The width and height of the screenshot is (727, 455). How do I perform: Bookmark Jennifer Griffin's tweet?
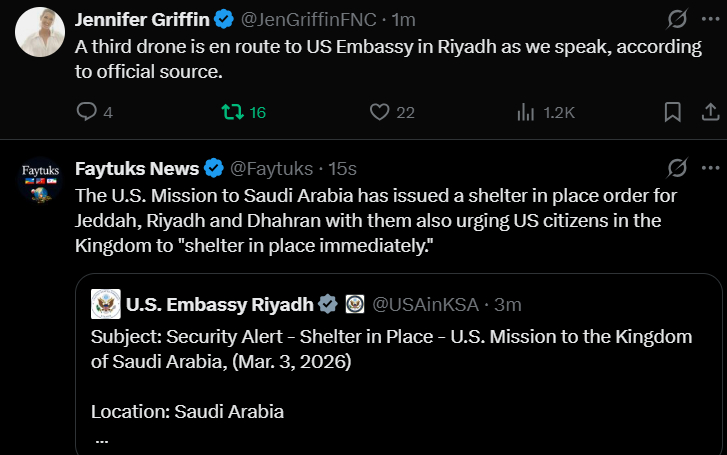click(673, 112)
